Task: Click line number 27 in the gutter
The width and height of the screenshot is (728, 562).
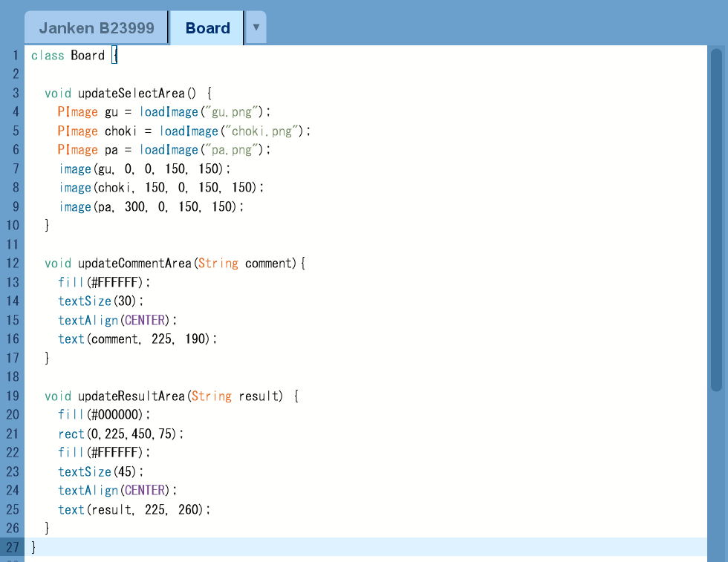Action: coord(12,547)
